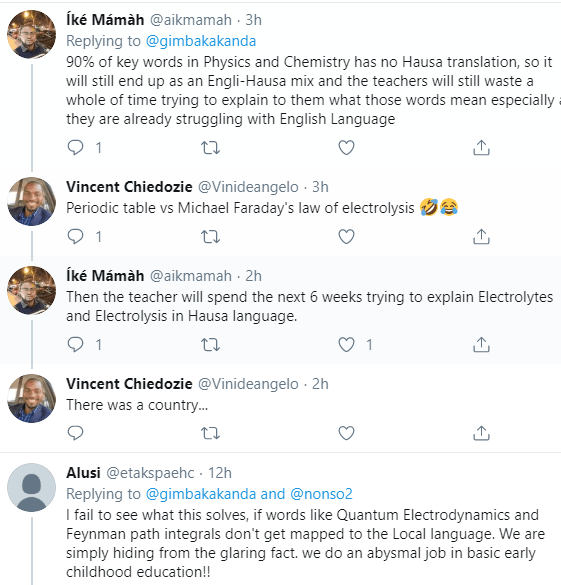Reply to the Periodic table vs Faraday tweet
This screenshot has height=585, width=561.
click(x=75, y=237)
